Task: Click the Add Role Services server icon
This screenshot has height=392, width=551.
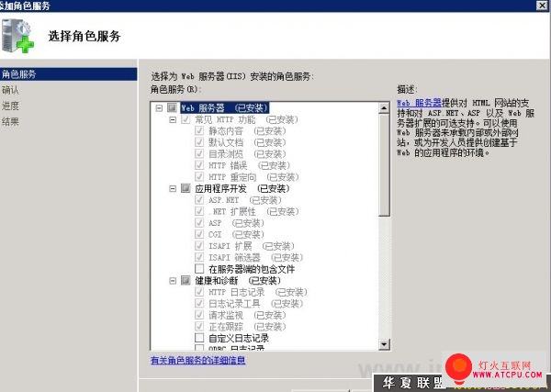Action: pos(17,36)
